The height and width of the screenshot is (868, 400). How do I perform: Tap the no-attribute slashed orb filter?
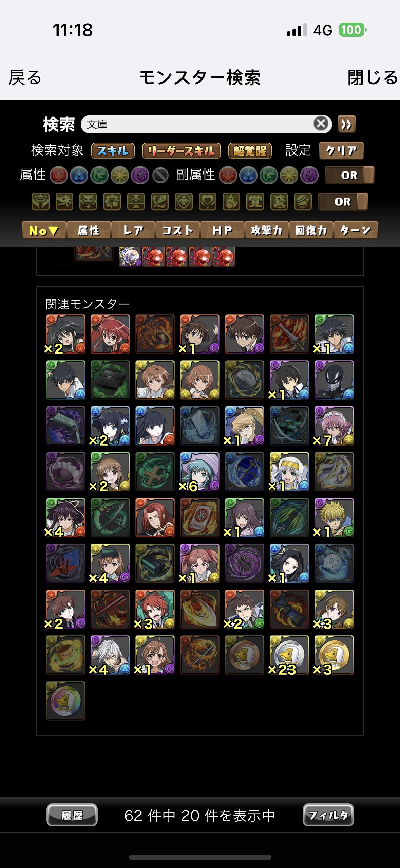(x=160, y=175)
